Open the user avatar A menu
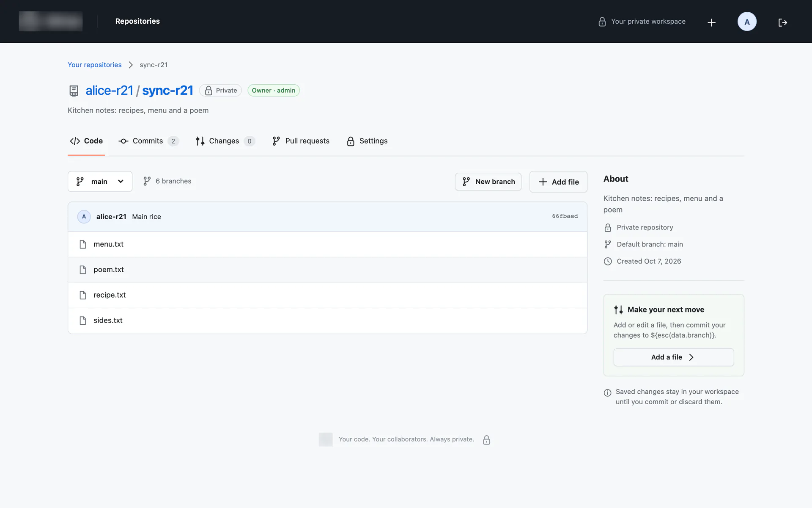Image resolution: width=812 pixels, height=508 pixels. [747, 22]
